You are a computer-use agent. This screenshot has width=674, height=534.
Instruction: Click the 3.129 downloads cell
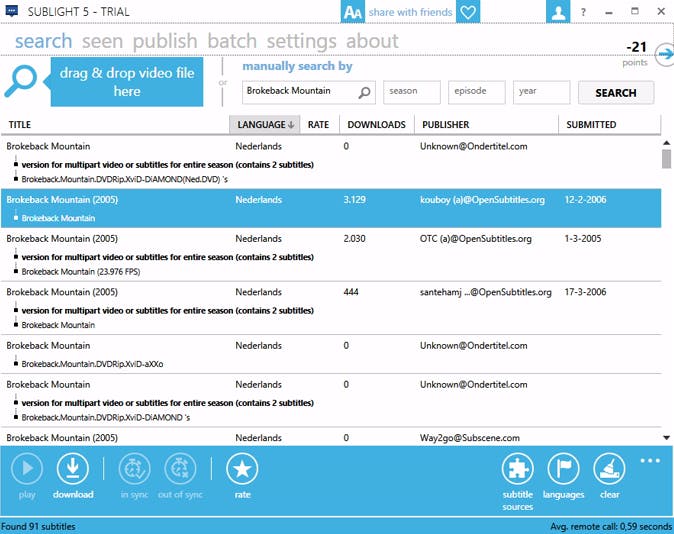[x=355, y=199]
